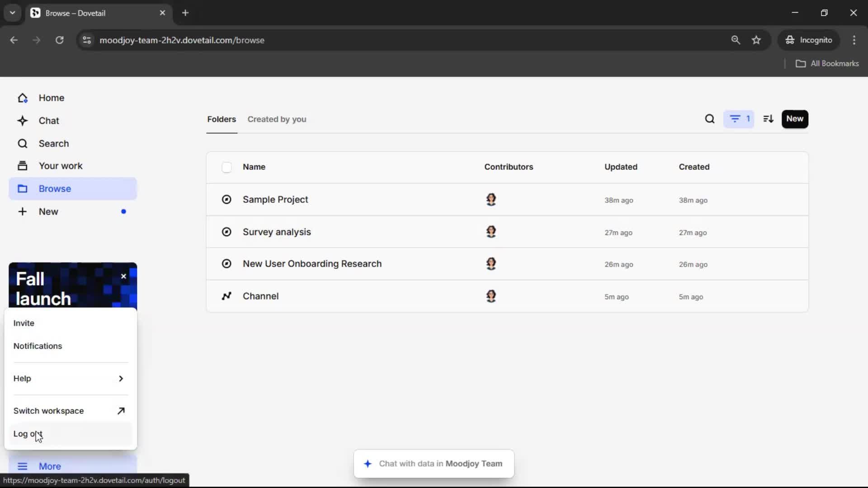The height and width of the screenshot is (488, 868).
Task: Click Sample Project's contributor avatar
Action: point(491,200)
